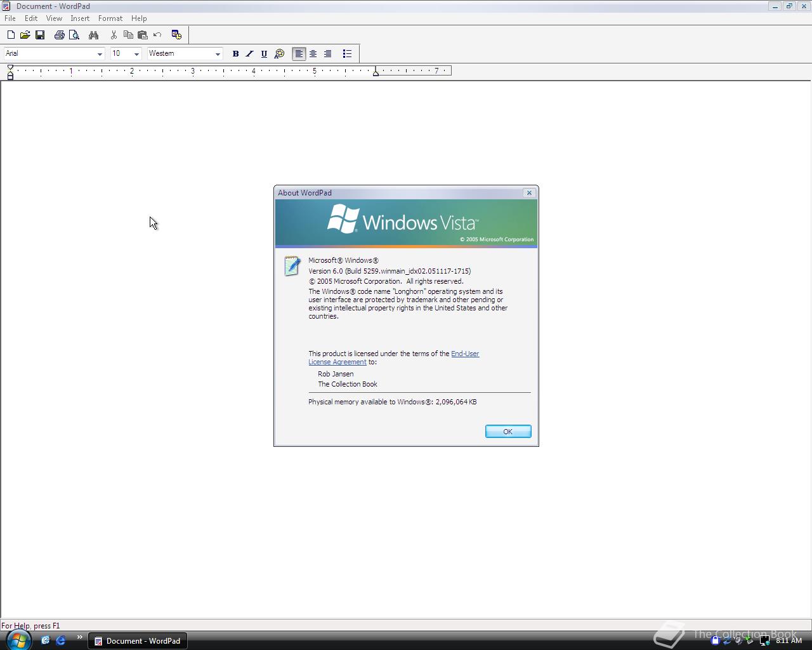The image size is (812, 650).
Task: Click the Print icon in the toolbar
Action: pyautogui.click(x=60, y=35)
